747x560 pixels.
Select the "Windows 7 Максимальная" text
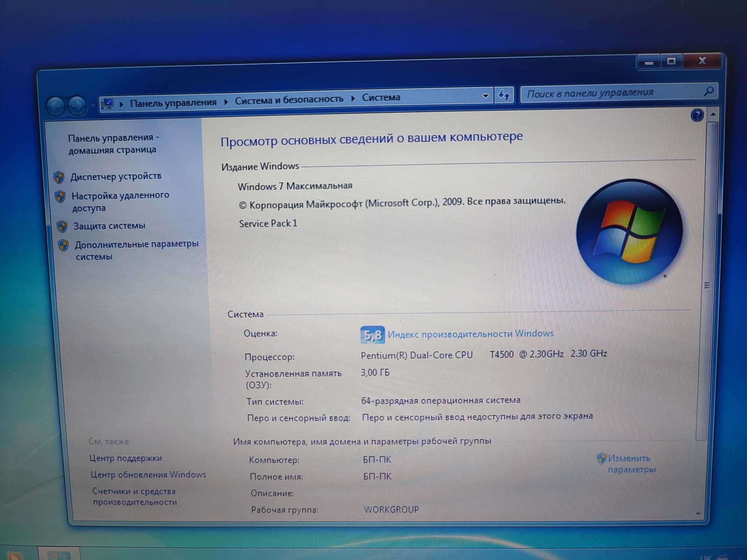tap(295, 186)
